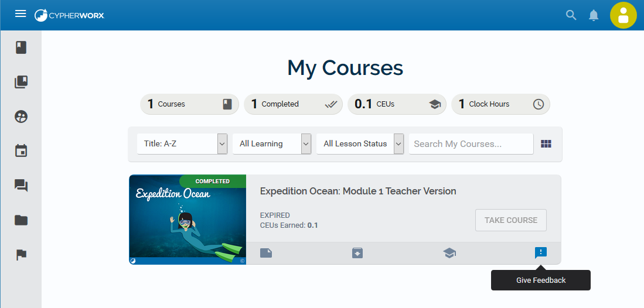The height and width of the screenshot is (308, 644).
Task: Open the groups circle sidebar icon
Action: (x=21, y=117)
